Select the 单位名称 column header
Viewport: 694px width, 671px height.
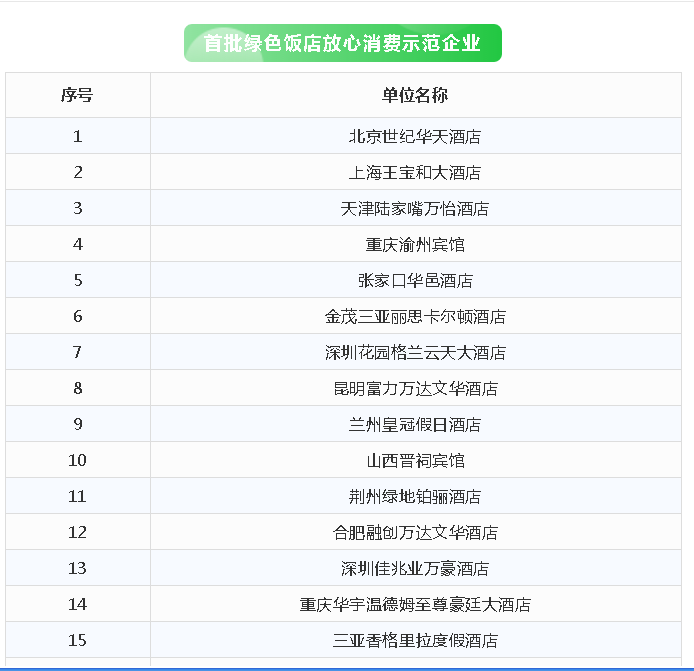point(415,95)
